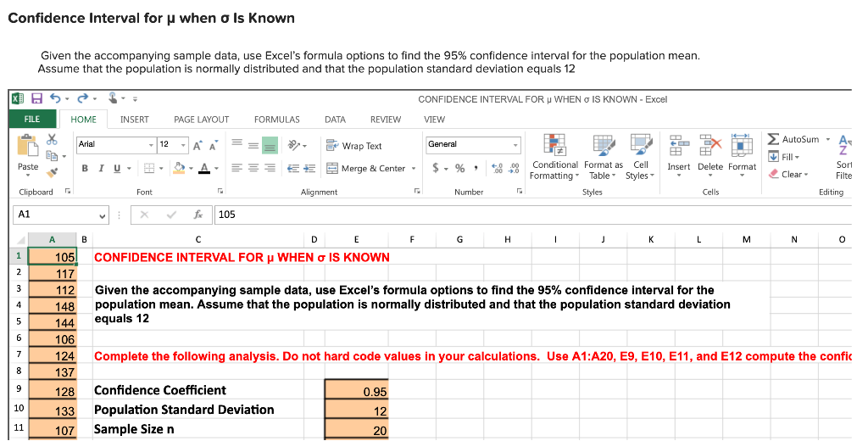The width and height of the screenshot is (868, 441).
Task: Click Percent Style icon
Action: pos(459,168)
